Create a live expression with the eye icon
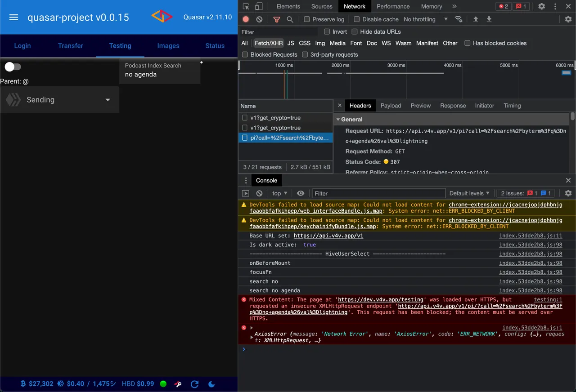 [x=301, y=193]
